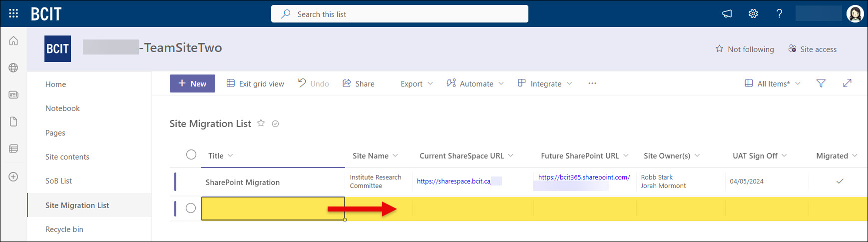Screen dimensions: 868x242
Task: Open Future SharePoint URL column dropdown
Action: pyautogui.click(x=585, y=155)
